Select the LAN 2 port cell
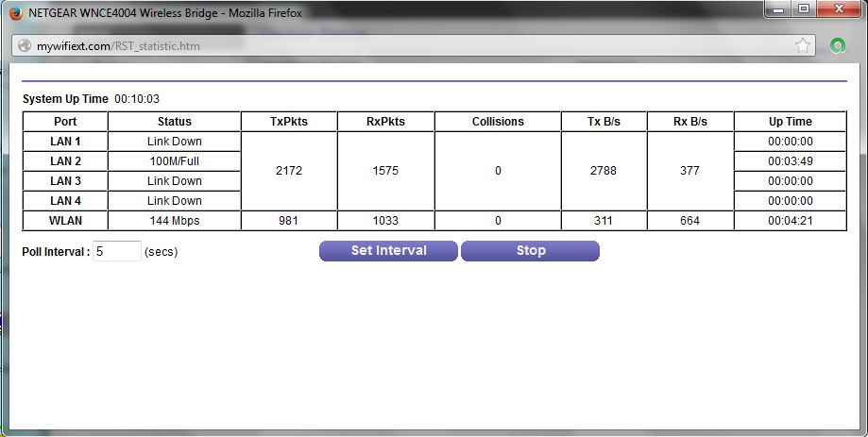Screen dimensions: 868x437 pyautogui.click(x=65, y=161)
